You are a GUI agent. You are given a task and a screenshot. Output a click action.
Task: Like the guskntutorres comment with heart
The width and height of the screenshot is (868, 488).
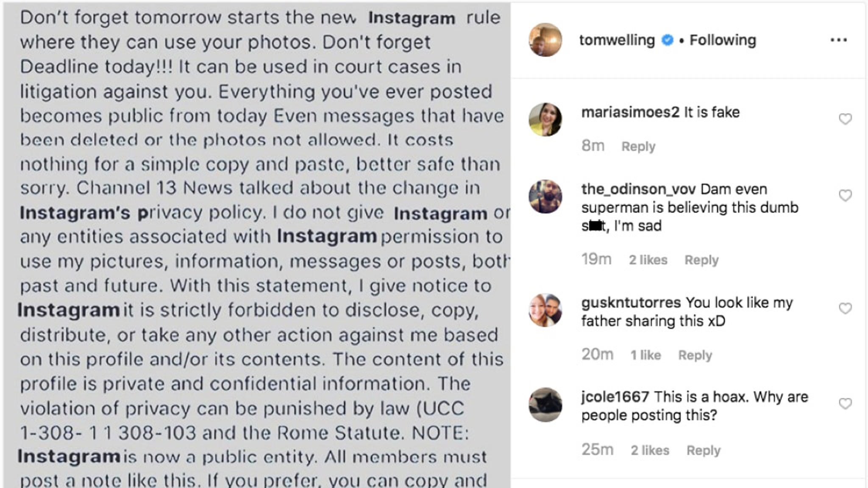point(845,308)
